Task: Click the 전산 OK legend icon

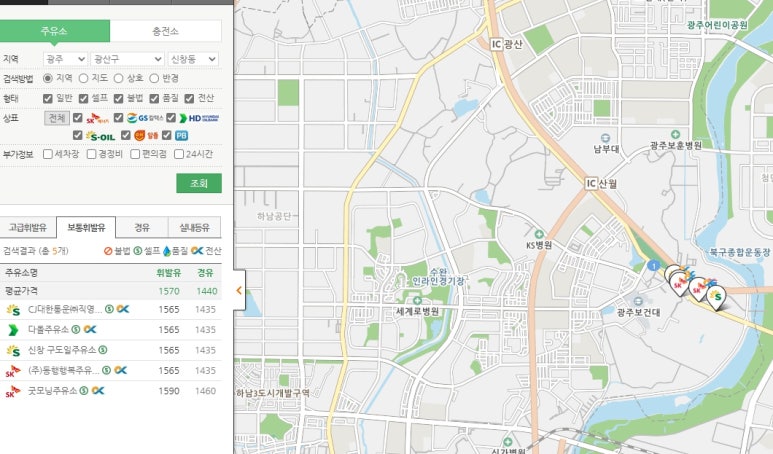Action: click(x=197, y=251)
